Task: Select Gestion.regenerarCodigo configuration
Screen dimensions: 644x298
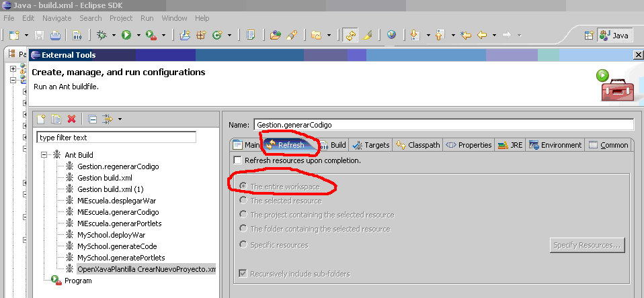Action: [x=118, y=166]
